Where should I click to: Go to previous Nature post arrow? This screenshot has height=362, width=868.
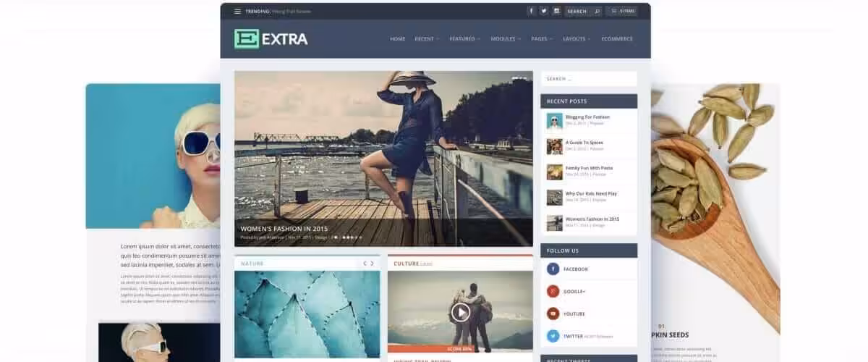pyautogui.click(x=365, y=264)
